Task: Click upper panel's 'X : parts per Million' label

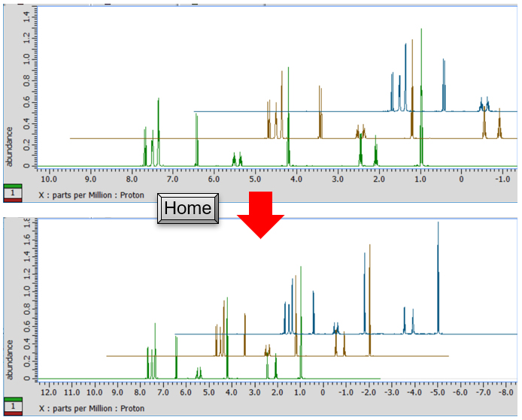Action: point(90,195)
